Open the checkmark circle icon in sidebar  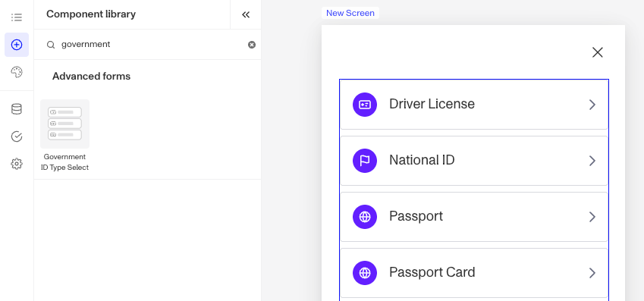17,136
